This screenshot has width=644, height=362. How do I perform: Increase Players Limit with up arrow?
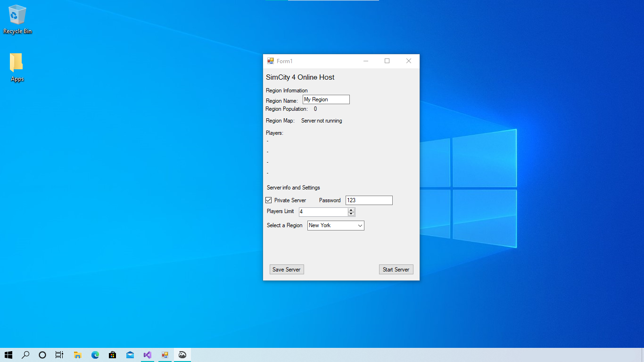tap(351, 210)
